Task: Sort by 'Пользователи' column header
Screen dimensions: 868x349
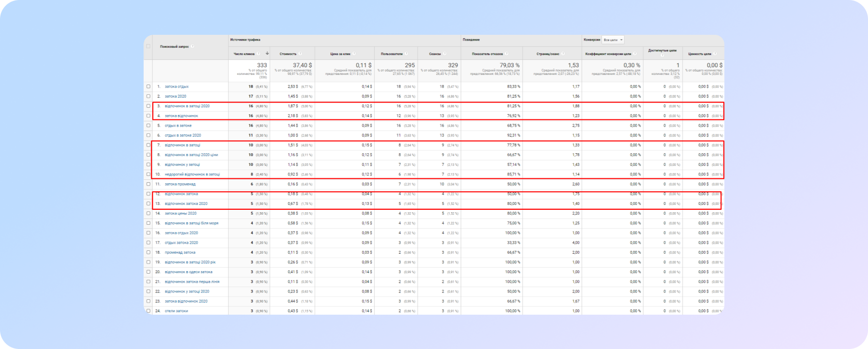Action: point(392,54)
